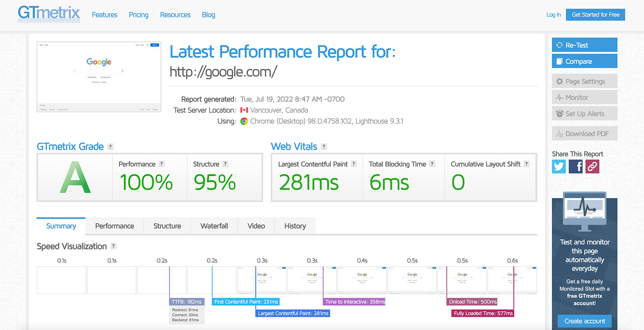Image resolution: width=644 pixels, height=330 pixels.
Task: Open help icon beside Web Vitals
Action: point(324,147)
